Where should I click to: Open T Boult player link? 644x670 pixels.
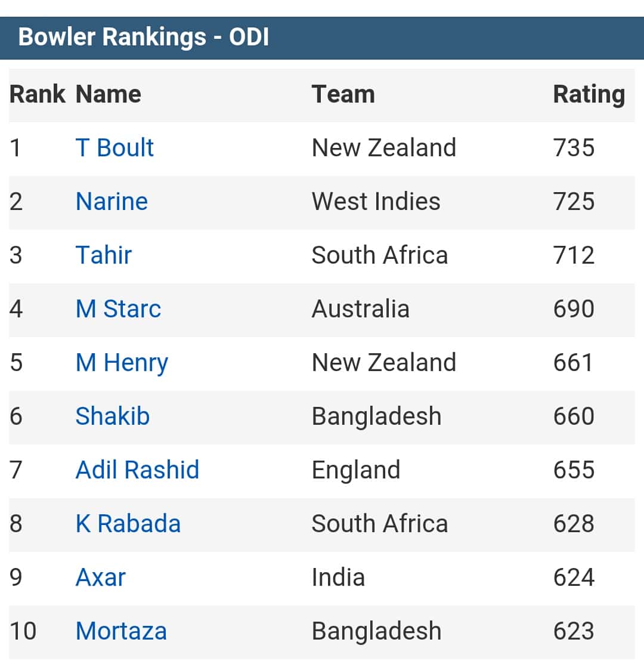[114, 148]
